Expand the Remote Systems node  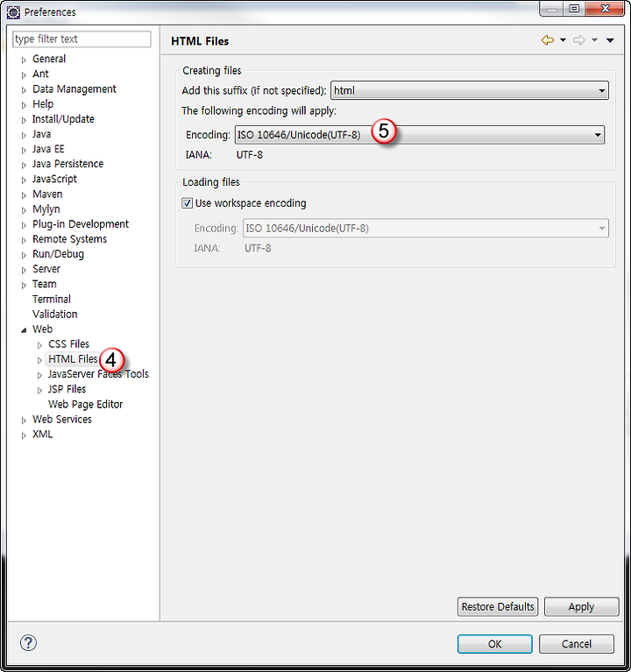[24, 240]
